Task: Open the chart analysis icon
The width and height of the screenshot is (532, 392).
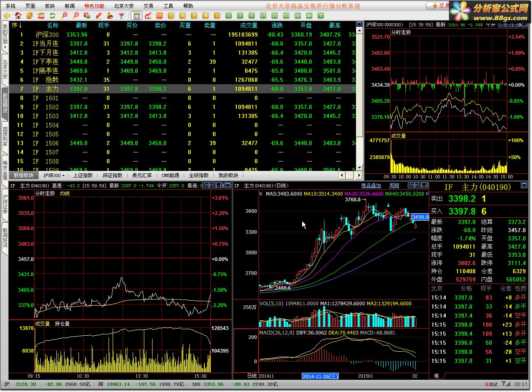Action: 148,16
